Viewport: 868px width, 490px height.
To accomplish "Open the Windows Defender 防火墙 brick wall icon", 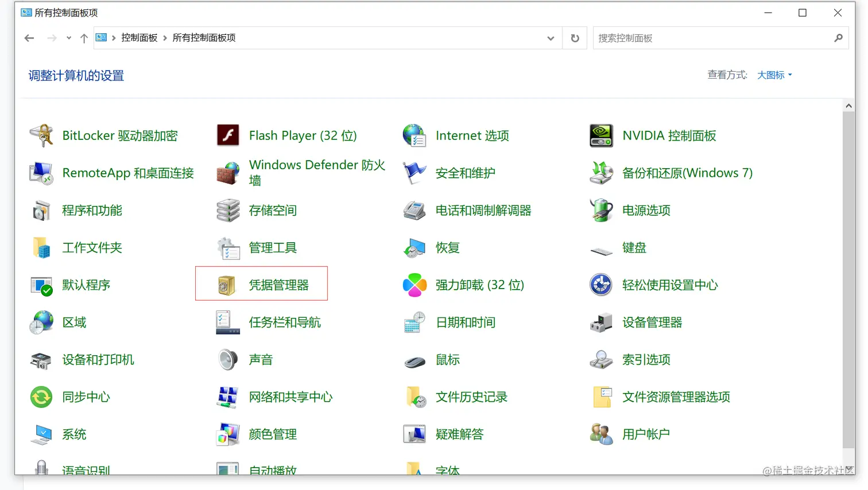I will pos(228,173).
